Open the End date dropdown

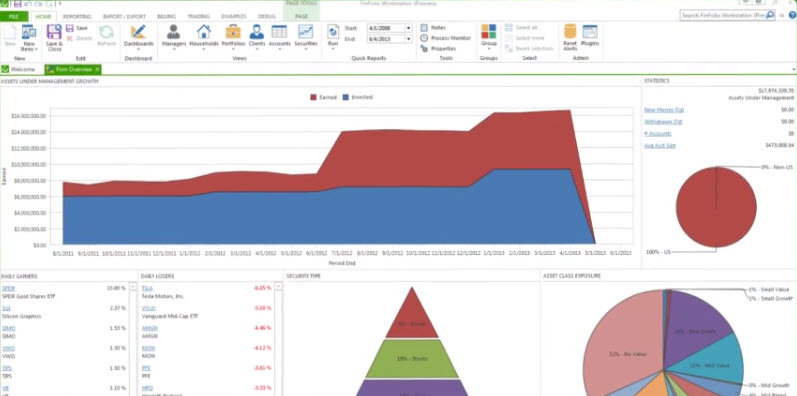[409, 39]
